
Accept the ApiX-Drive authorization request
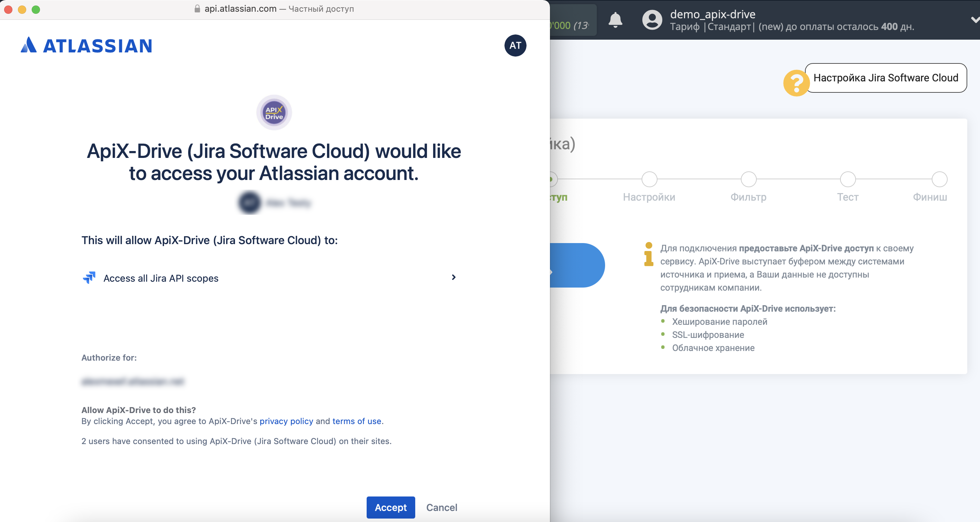pos(391,507)
